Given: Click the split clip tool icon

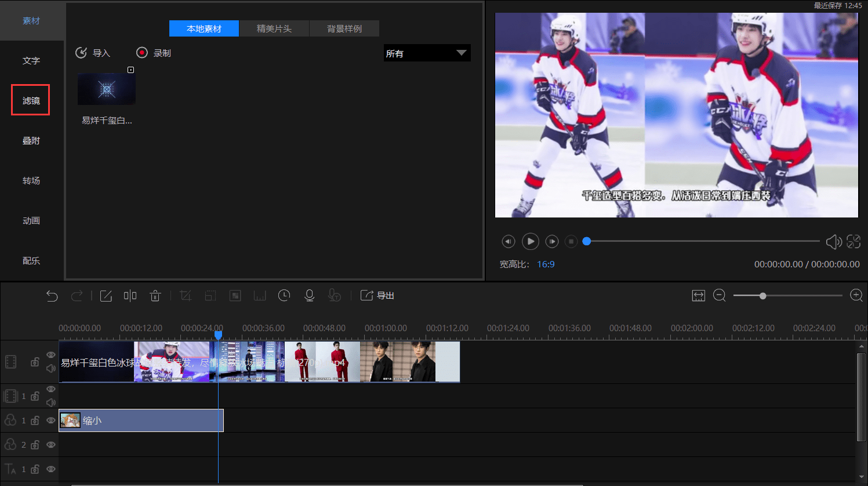Looking at the screenshot, I should 130,296.
